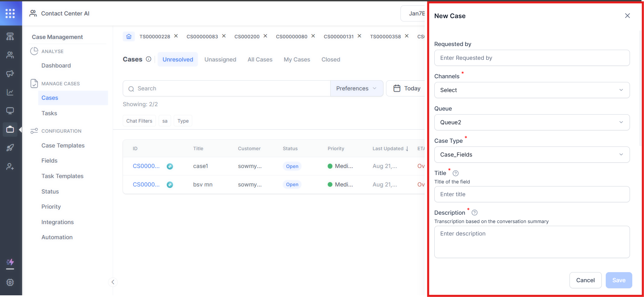Click the Enter title input field
Screen dimensions: 644x297
532,194
